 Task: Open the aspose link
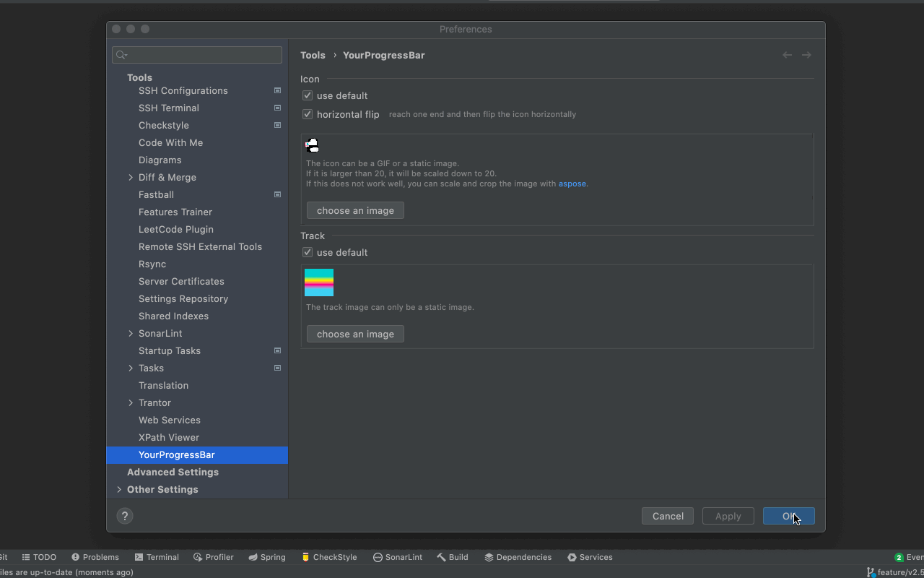point(572,184)
